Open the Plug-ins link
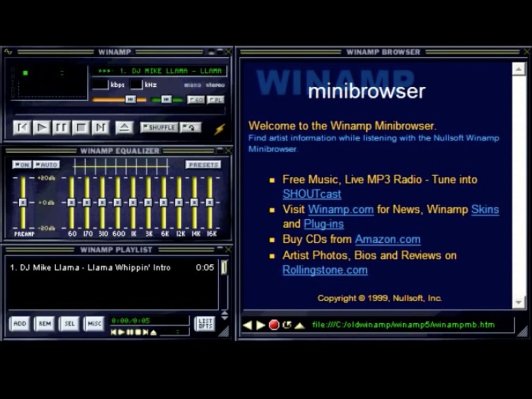The height and width of the screenshot is (399, 532). pyautogui.click(x=324, y=224)
